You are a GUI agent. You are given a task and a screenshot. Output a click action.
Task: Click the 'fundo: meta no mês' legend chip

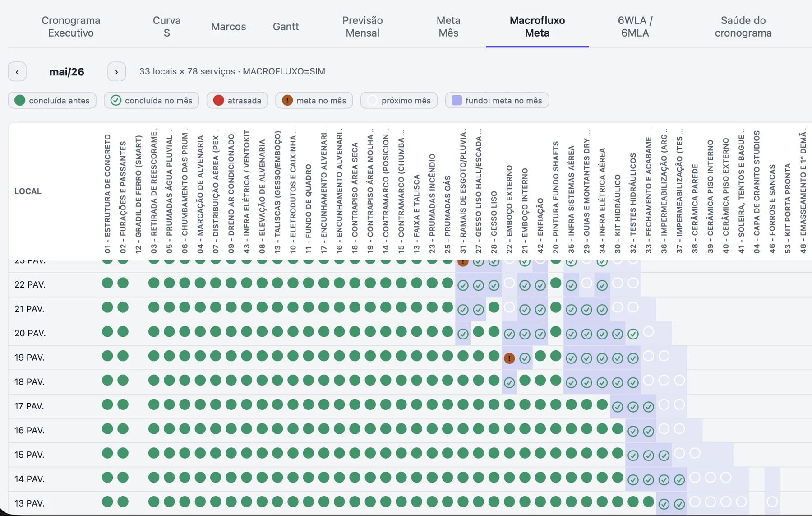tap(497, 101)
